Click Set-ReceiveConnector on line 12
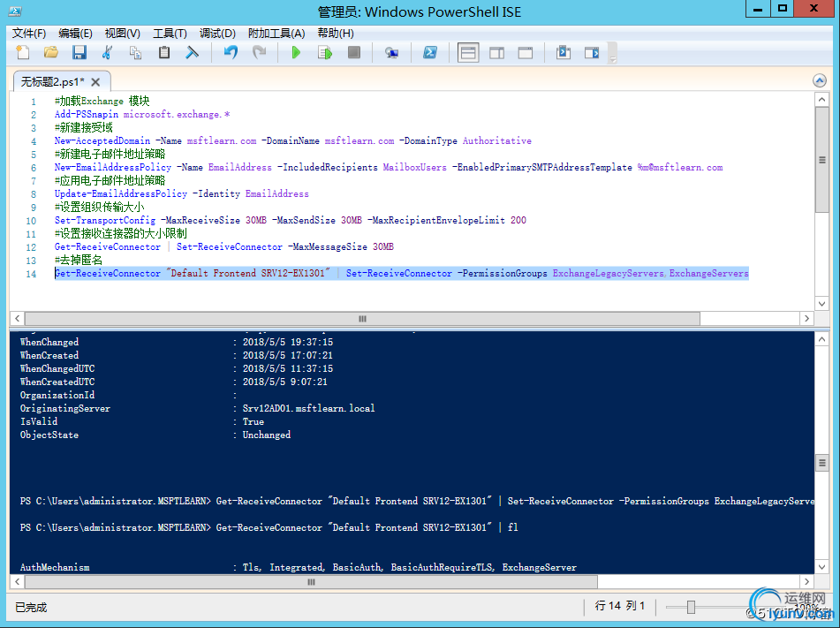The width and height of the screenshot is (840, 628). (x=230, y=246)
